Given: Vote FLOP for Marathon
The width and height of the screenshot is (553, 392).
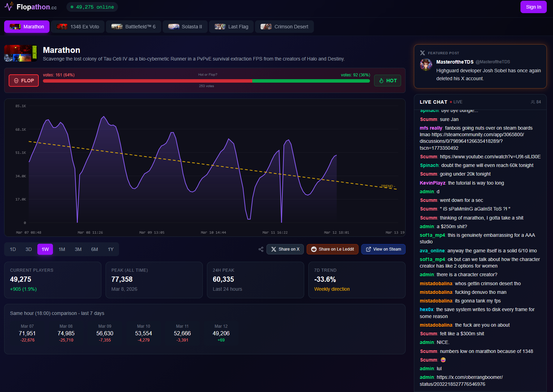Looking at the screenshot, I should click(24, 81).
